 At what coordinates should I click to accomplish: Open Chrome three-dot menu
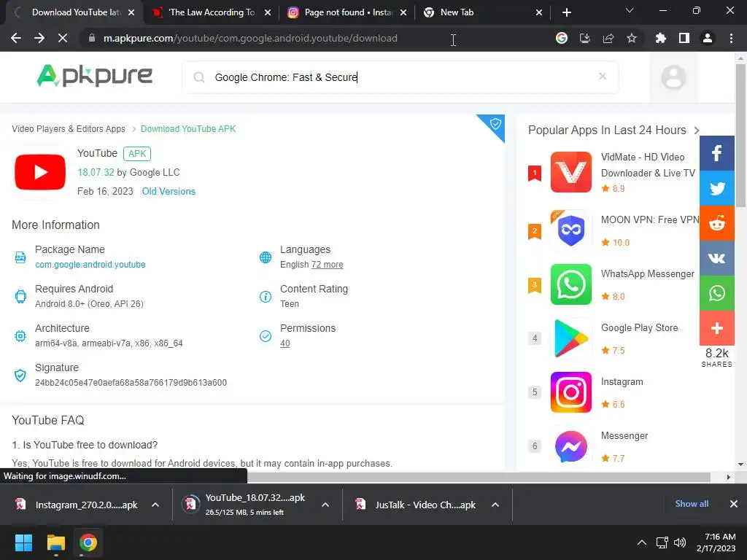pos(731,38)
